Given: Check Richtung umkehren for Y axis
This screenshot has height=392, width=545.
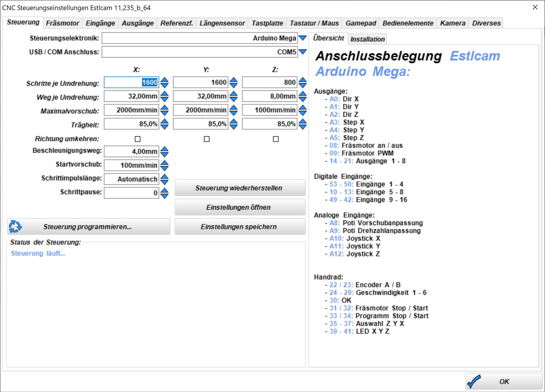Looking at the screenshot, I should pyautogui.click(x=207, y=139).
